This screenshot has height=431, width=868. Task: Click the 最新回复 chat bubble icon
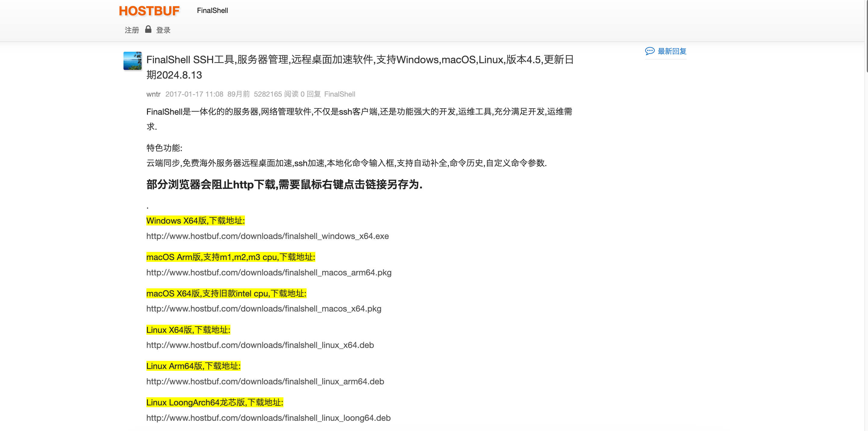coord(649,51)
